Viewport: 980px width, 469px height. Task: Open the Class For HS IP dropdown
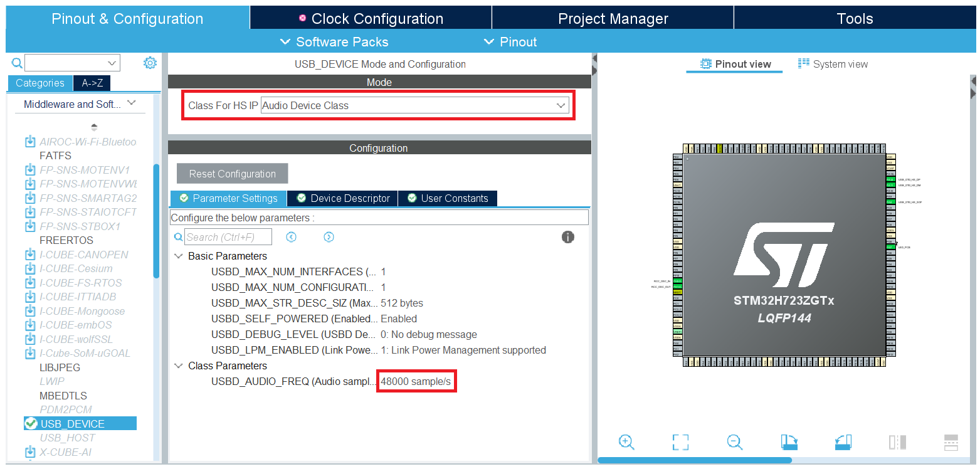point(414,105)
